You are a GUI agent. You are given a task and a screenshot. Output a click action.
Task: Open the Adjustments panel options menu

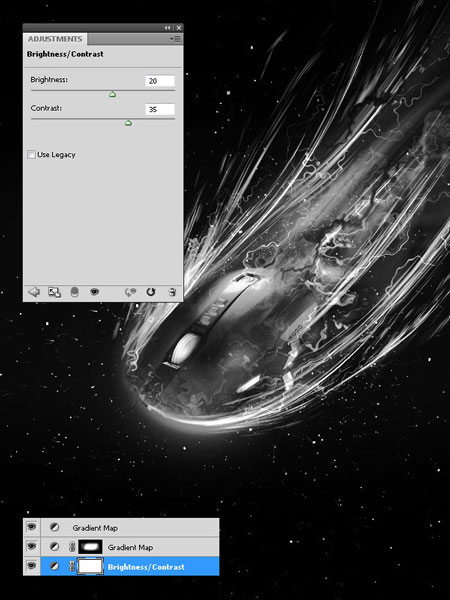[x=176, y=39]
